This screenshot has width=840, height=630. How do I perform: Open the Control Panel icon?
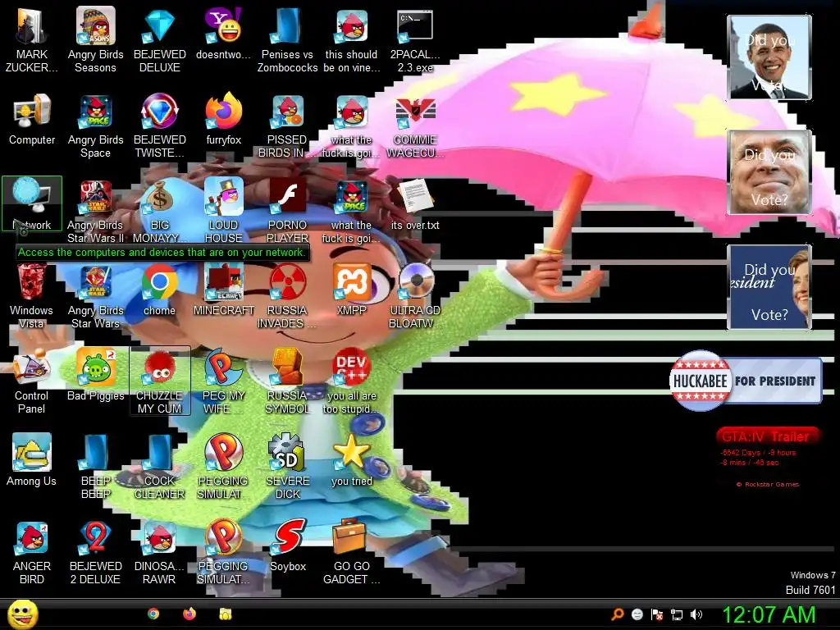(x=32, y=381)
